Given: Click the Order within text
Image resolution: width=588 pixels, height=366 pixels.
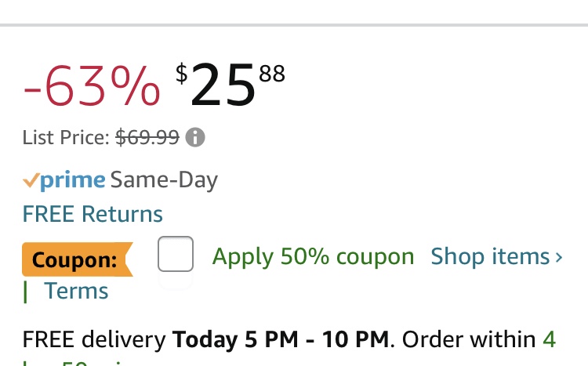Looking at the screenshot, I should click(470, 340).
